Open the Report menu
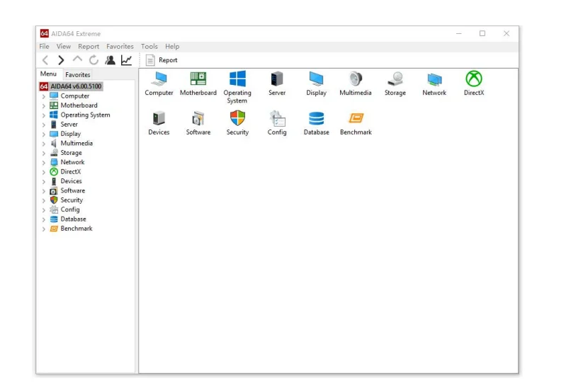The image size is (571, 392). point(89,47)
